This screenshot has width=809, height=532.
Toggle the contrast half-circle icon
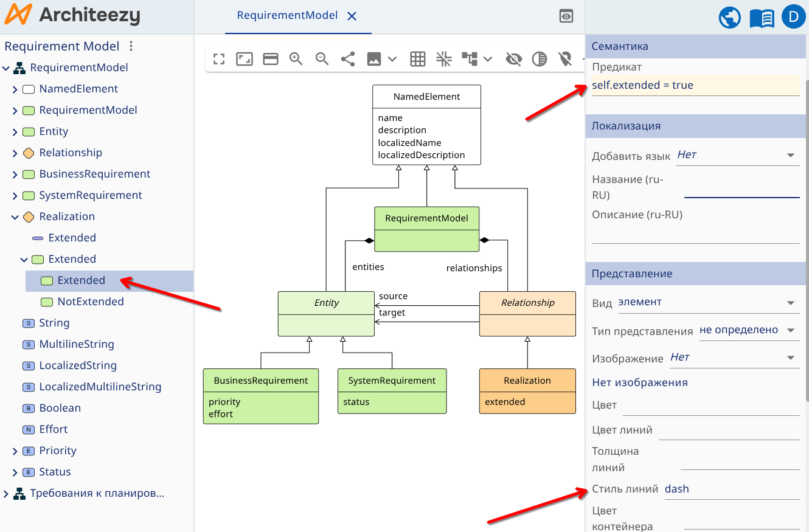540,59
